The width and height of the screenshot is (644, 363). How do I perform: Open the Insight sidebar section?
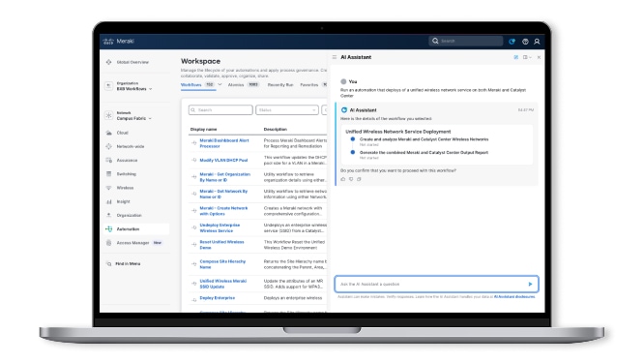(x=123, y=201)
